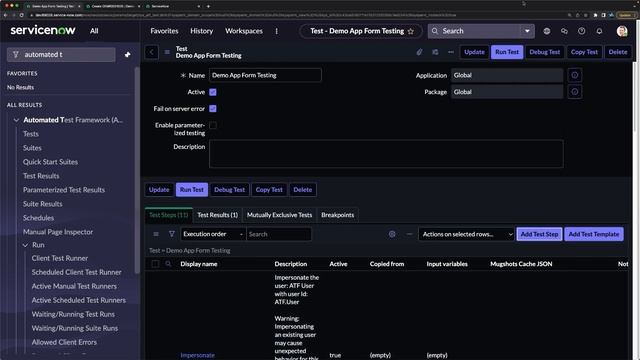Go back using the form back arrow
This screenshot has height=360, width=640.
coord(151,52)
